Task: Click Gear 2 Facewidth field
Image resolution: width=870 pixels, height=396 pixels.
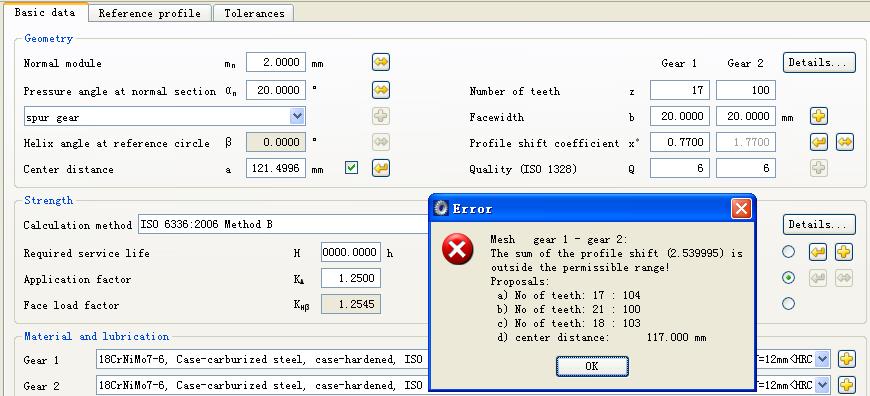Action: [x=746, y=116]
